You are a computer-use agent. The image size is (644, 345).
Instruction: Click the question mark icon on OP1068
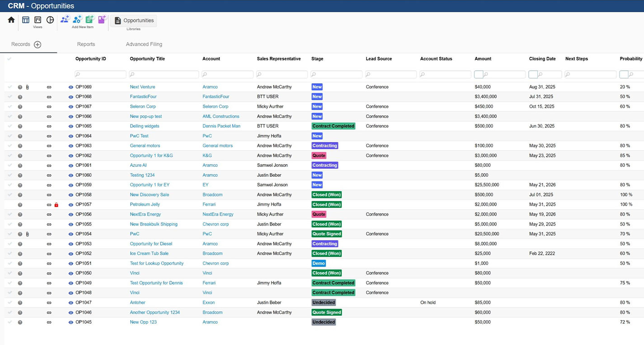pyautogui.click(x=20, y=97)
